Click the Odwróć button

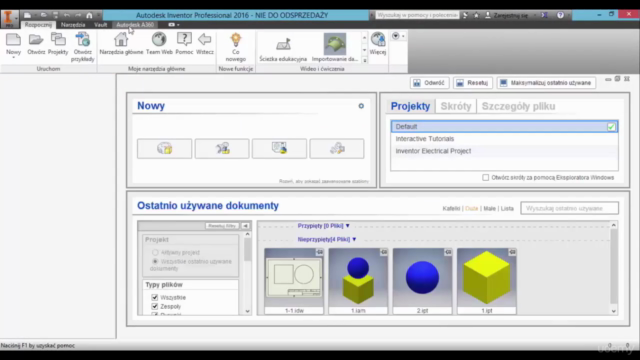click(x=429, y=83)
